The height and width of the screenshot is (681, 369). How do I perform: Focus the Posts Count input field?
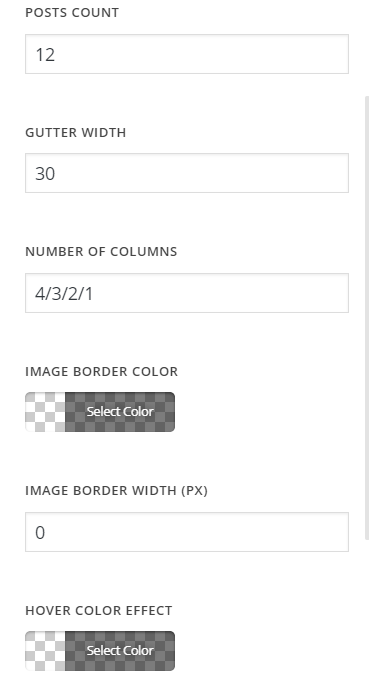tap(187, 54)
